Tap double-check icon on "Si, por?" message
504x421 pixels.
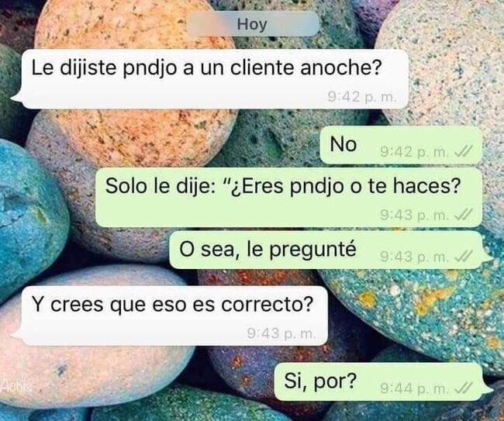click(x=463, y=388)
